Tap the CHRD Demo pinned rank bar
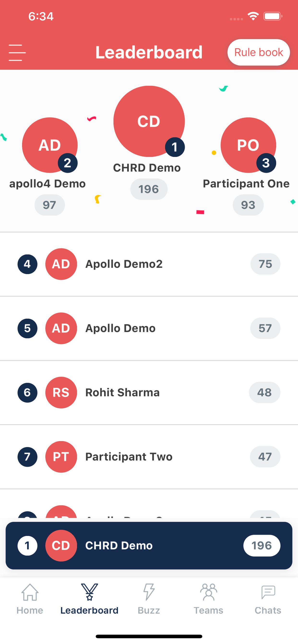The image size is (298, 644). tap(149, 546)
